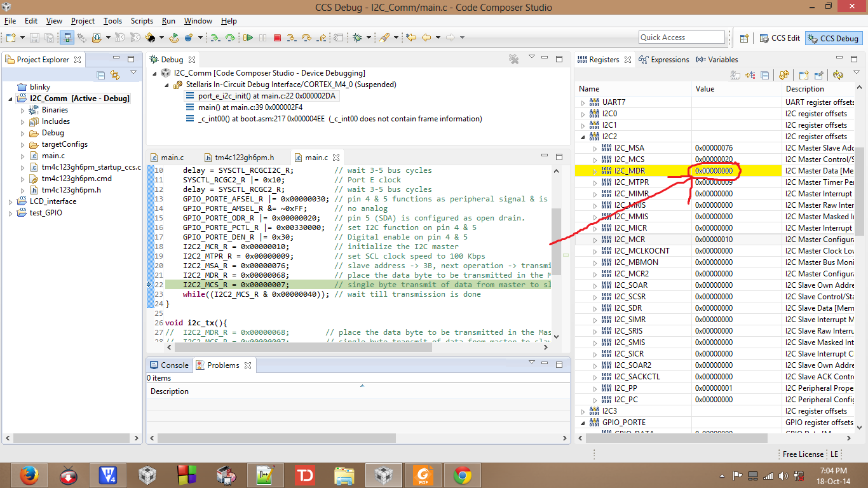Open the Run menu
Viewport: 868px width, 488px height.
tap(168, 21)
